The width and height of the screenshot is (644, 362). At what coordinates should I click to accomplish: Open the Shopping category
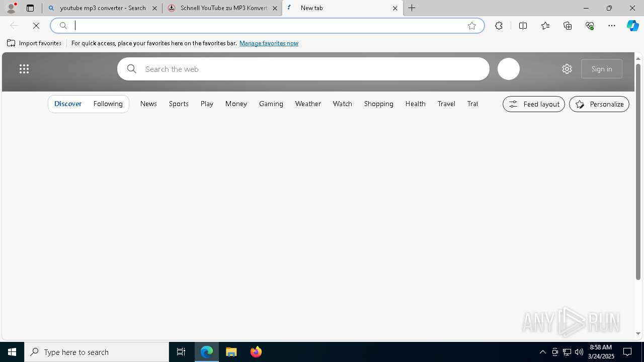(x=379, y=104)
